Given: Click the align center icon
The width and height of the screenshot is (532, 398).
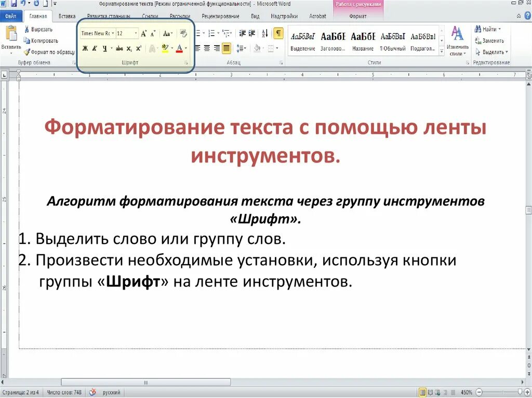Looking at the screenshot, I should [207, 48].
